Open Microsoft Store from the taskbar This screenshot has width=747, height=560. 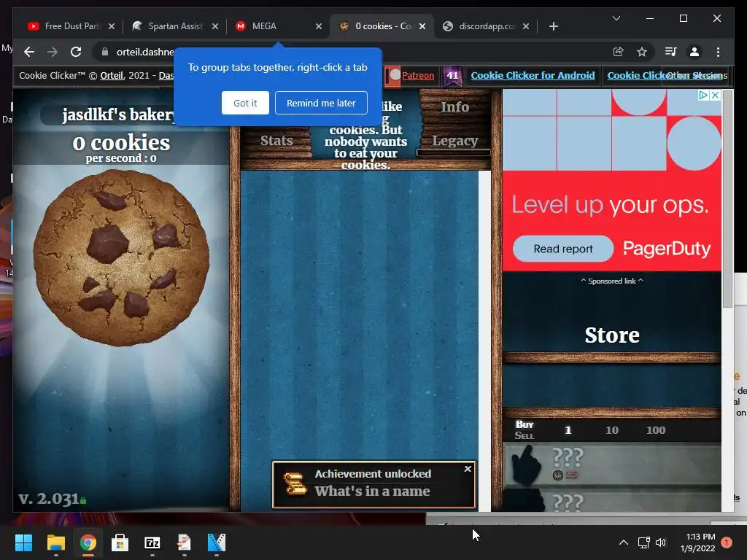[120, 542]
